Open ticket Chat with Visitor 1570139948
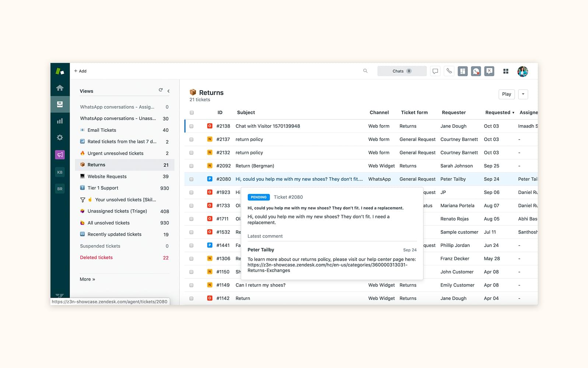 [x=268, y=126]
